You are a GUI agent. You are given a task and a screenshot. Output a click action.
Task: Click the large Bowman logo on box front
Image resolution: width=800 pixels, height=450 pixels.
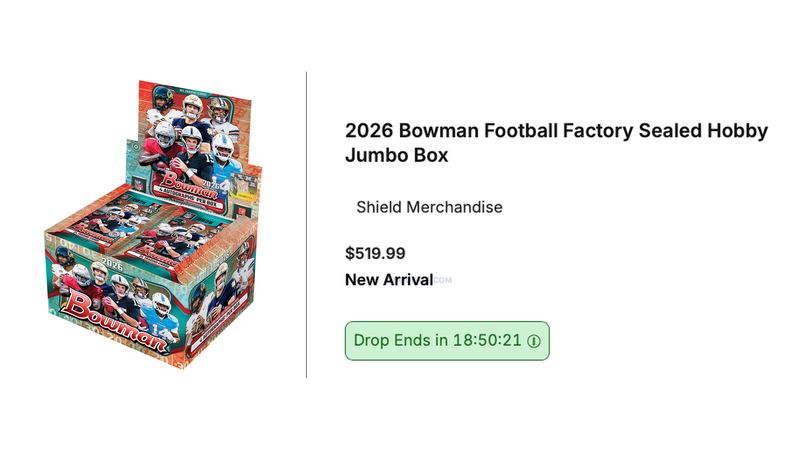116,323
